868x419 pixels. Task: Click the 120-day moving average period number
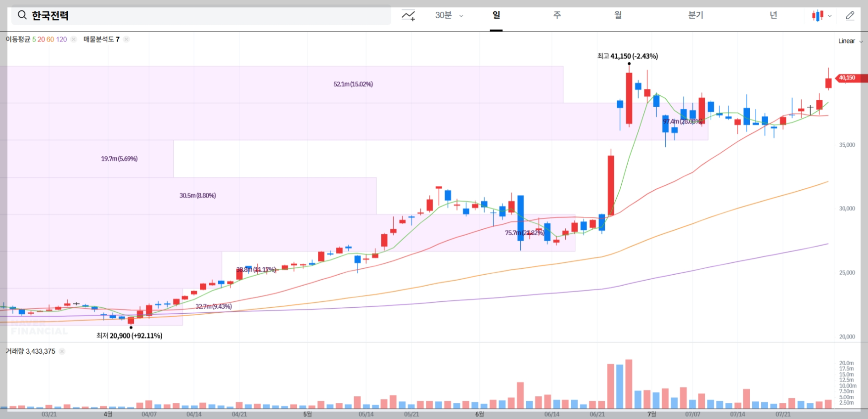(x=61, y=40)
